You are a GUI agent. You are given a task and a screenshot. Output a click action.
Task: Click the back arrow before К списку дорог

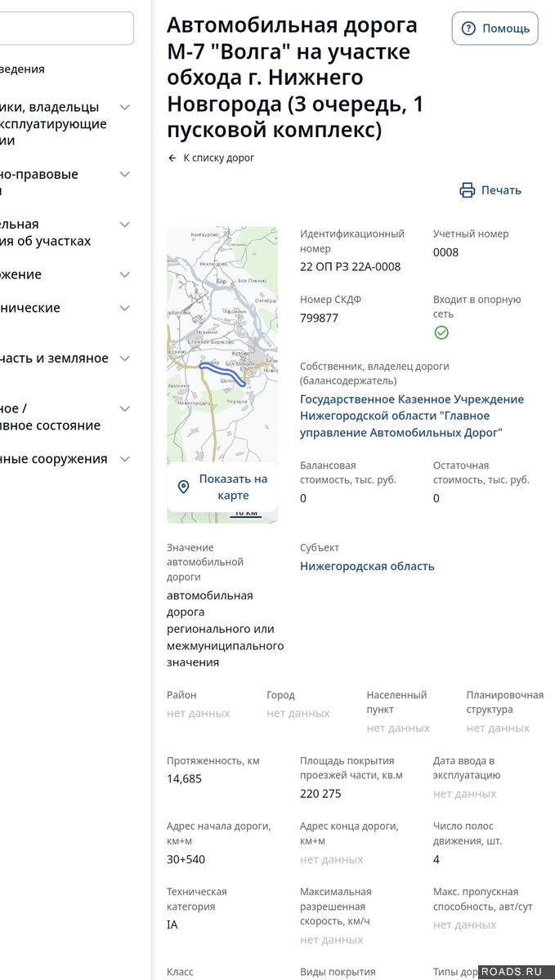(x=172, y=158)
